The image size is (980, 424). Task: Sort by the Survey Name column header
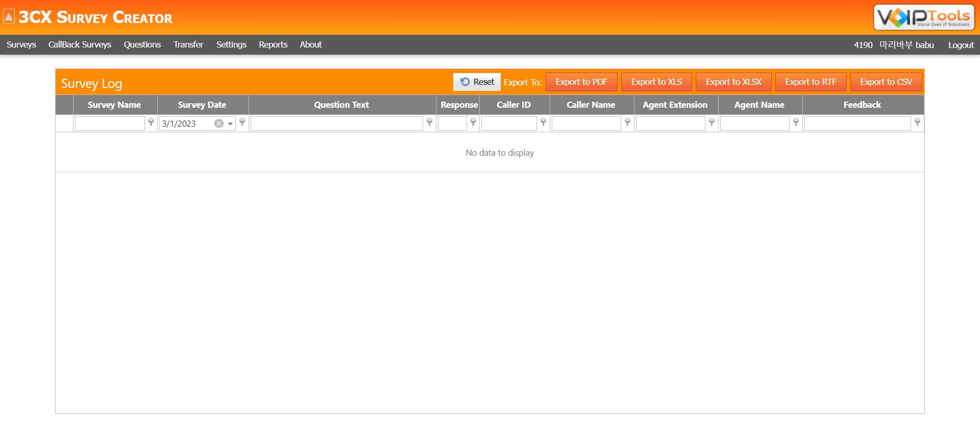pos(115,105)
